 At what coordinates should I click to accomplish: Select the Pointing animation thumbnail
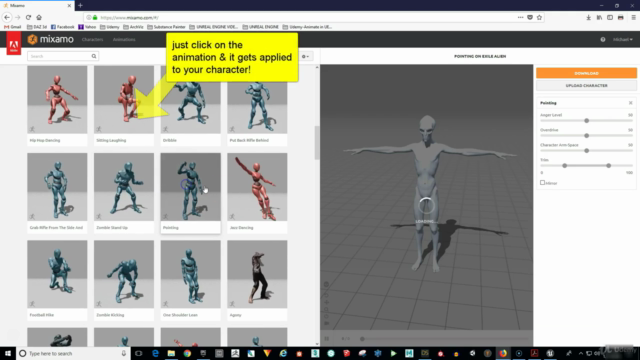pyautogui.click(x=191, y=187)
